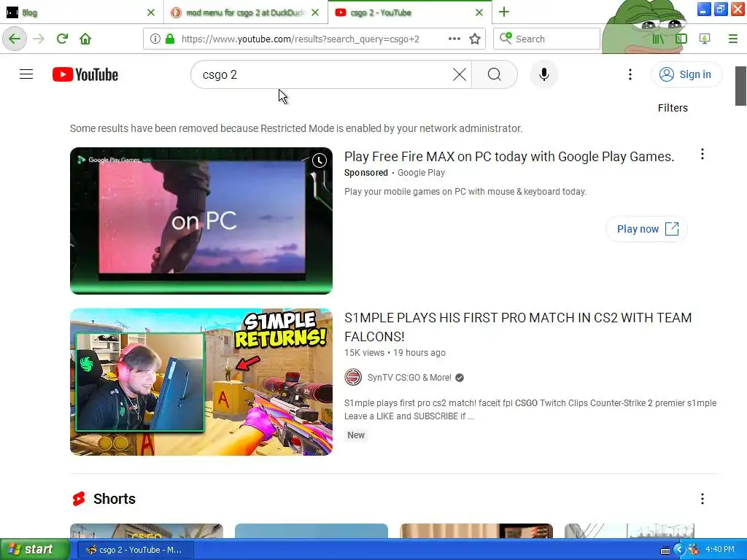Click the YouTube logo
Viewport: 747px width, 560px height.
(x=85, y=74)
